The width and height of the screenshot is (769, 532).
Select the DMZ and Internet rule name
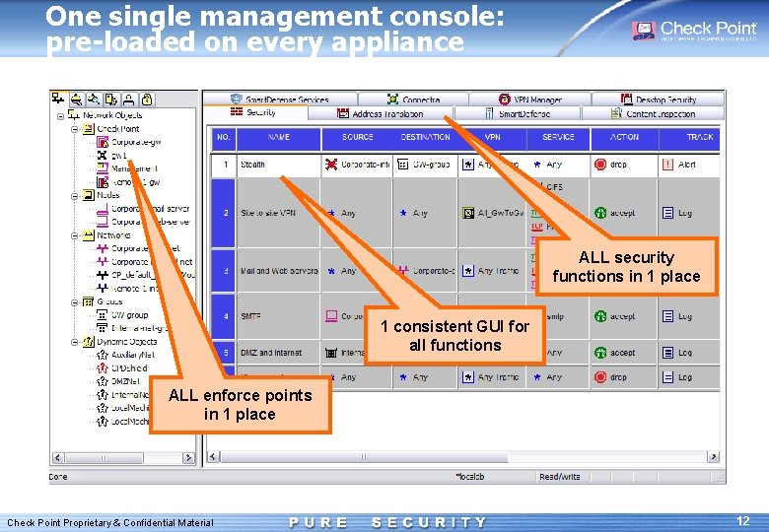coord(271,353)
